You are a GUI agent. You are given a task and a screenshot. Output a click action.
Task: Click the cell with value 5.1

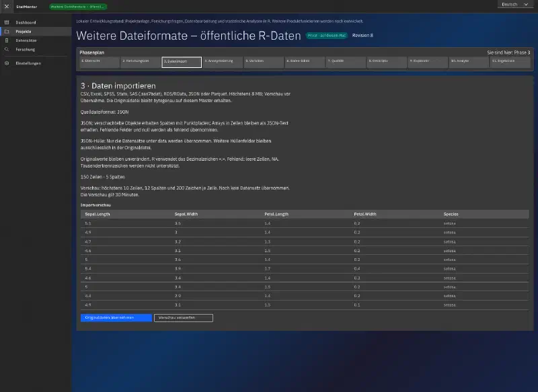(x=88, y=223)
